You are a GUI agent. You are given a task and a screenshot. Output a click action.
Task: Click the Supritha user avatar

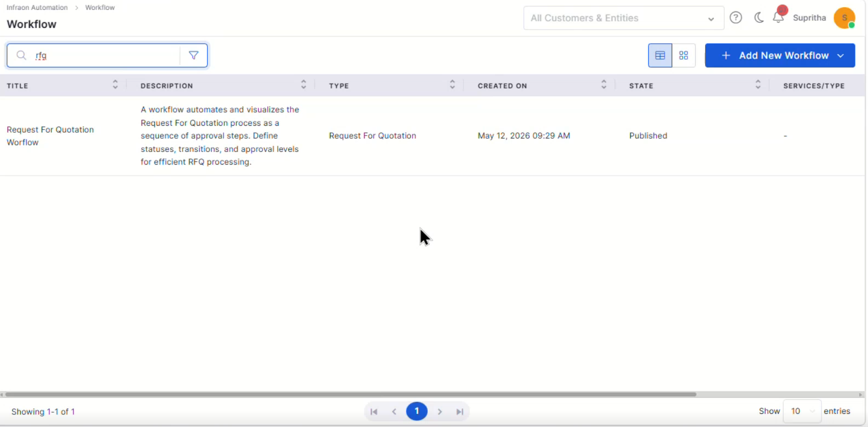tap(844, 17)
